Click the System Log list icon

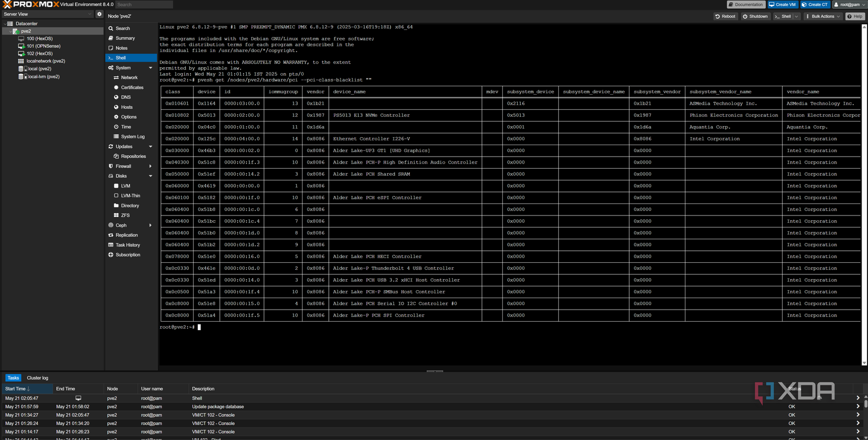pyautogui.click(x=116, y=137)
